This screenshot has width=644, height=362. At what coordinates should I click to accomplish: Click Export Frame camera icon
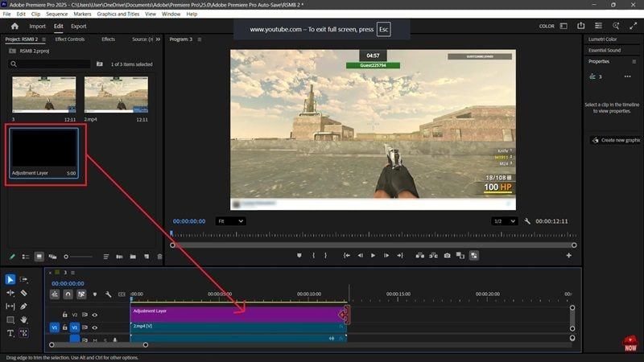point(447,255)
